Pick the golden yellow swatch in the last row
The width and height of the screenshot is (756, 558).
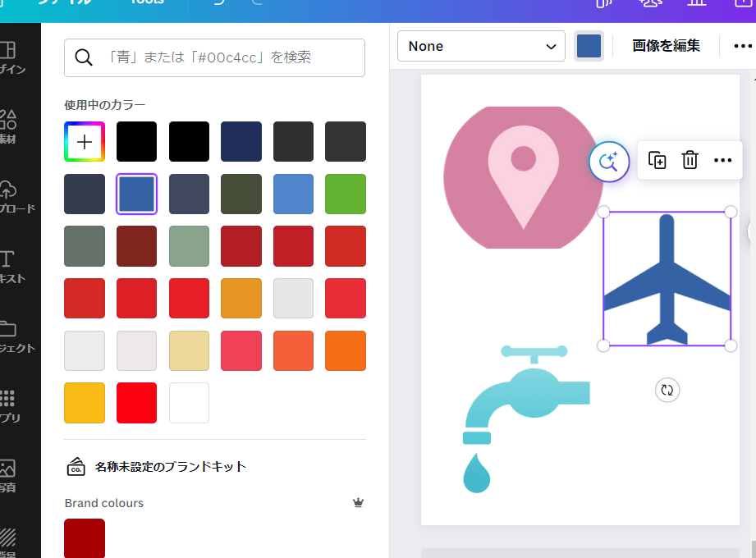click(x=85, y=403)
